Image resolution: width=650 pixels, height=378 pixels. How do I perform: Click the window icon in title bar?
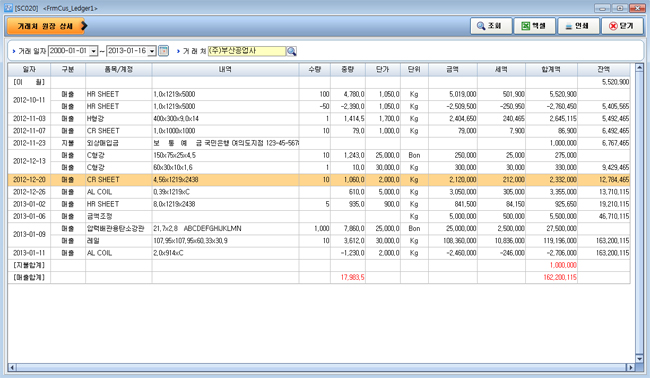coord(8,8)
